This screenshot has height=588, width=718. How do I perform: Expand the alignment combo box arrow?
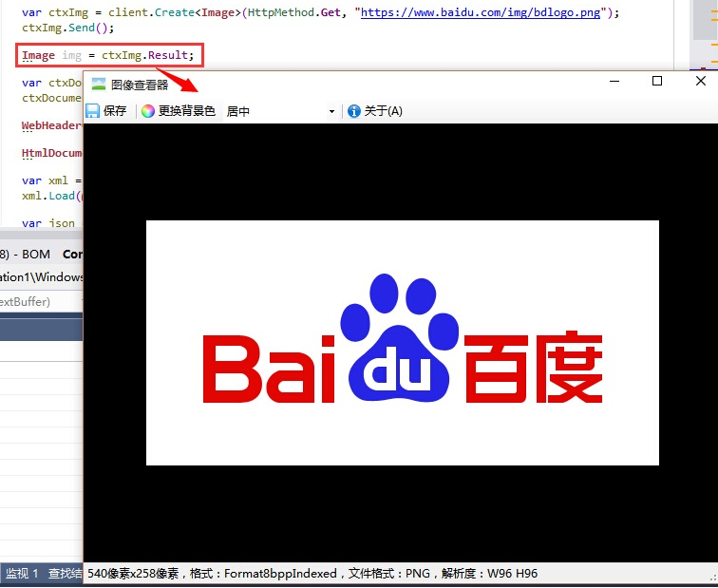(x=331, y=112)
